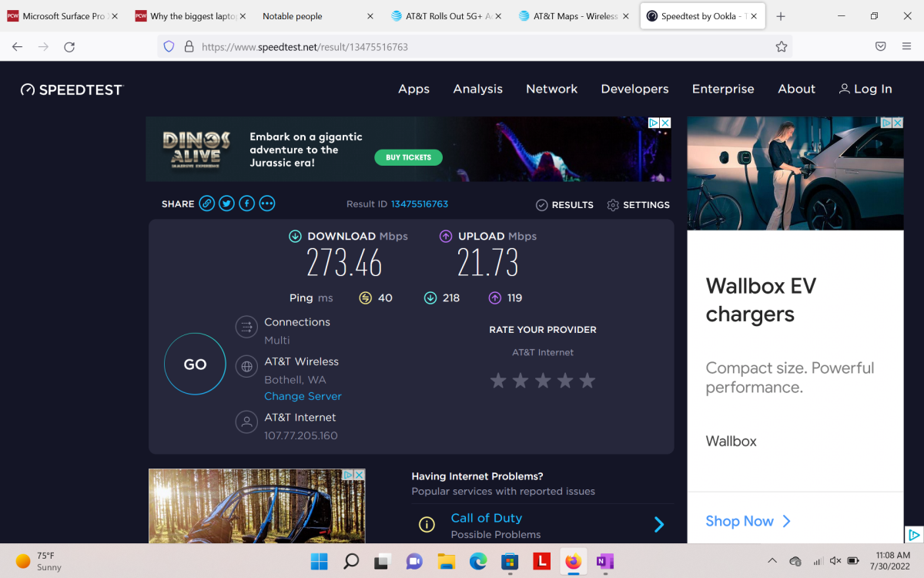This screenshot has height=578, width=924.
Task: Open Call of Duty link
Action: click(487, 518)
